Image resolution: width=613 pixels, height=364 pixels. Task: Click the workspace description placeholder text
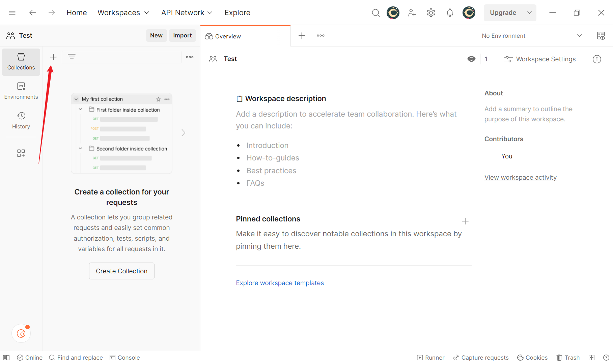click(346, 120)
